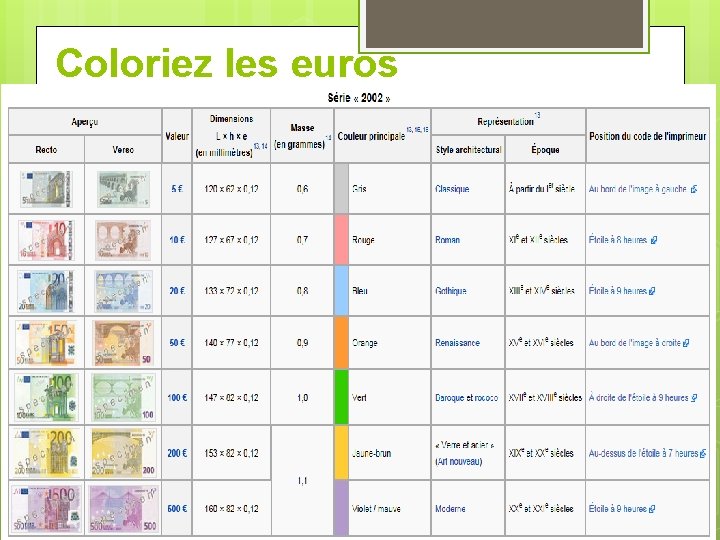This screenshot has width=720, height=540.
Task: Click the Renaissance style link
Action: click(457, 343)
